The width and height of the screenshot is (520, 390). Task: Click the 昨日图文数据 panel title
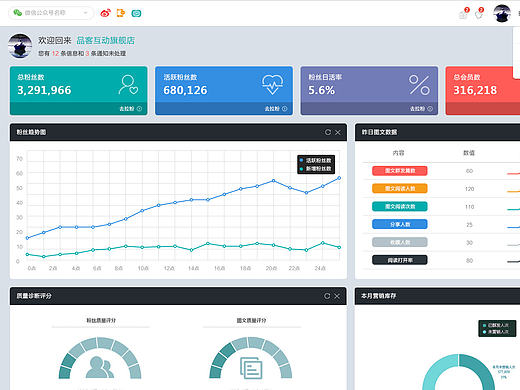pos(379,132)
